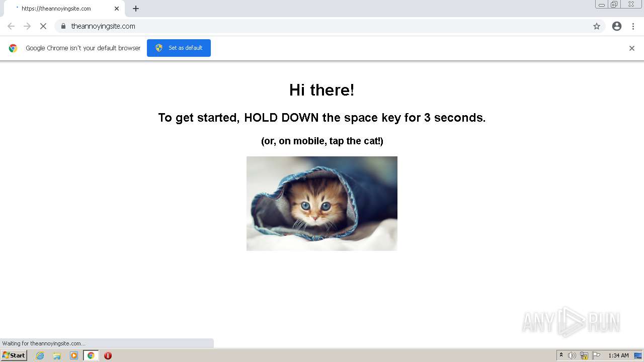Open Windows Media Player from taskbar
644x362 pixels.
click(x=74, y=355)
